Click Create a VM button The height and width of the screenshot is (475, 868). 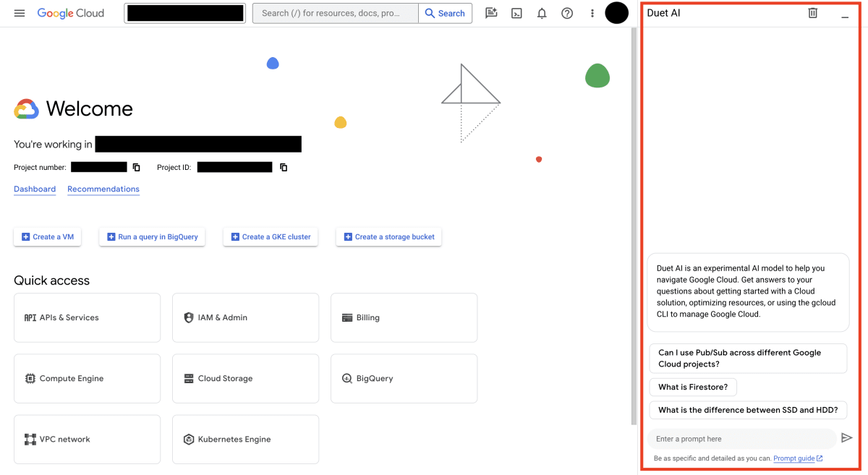pyautogui.click(x=48, y=236)
